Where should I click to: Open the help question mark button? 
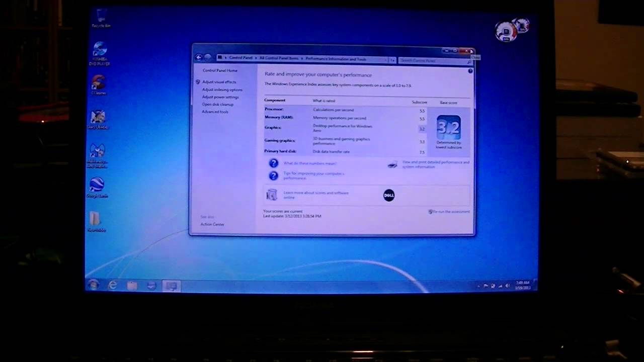click(x=470, y=71)
